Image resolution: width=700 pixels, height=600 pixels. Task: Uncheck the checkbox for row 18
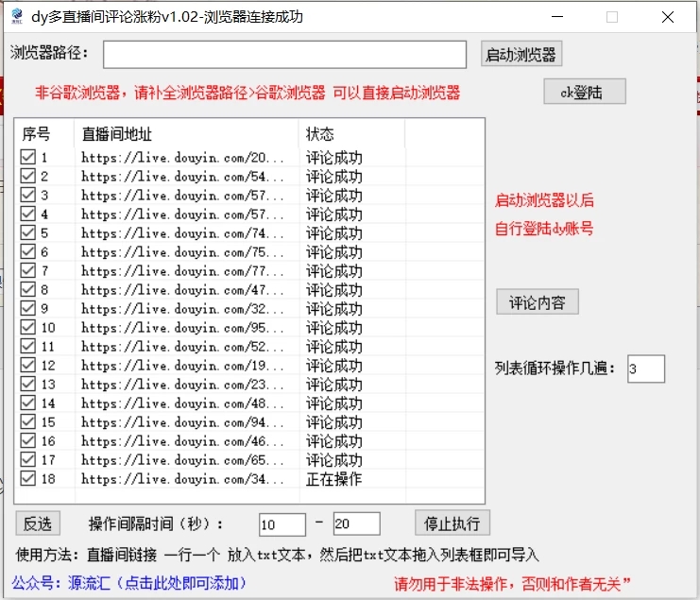click(x=28, y=478)
